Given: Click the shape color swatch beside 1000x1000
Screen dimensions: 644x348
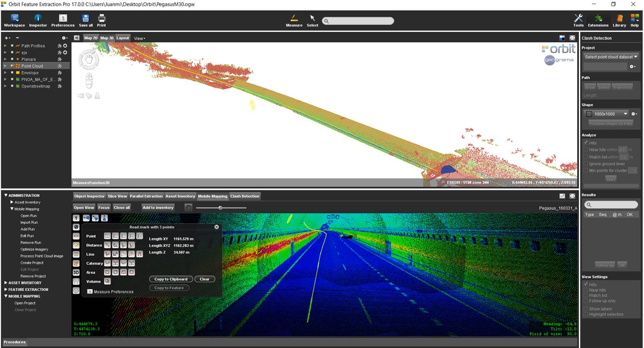Looking at the screenshot, I should (589, 114).
